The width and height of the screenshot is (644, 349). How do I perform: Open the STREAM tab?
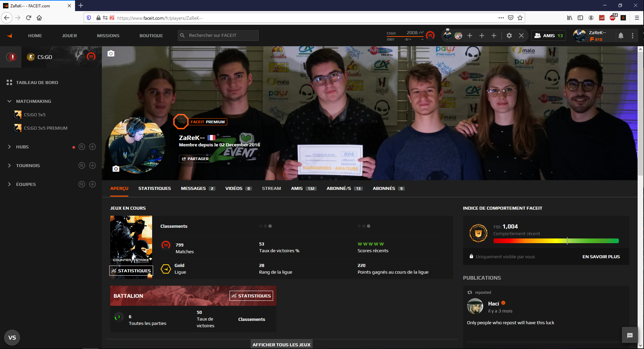(271, 189)
